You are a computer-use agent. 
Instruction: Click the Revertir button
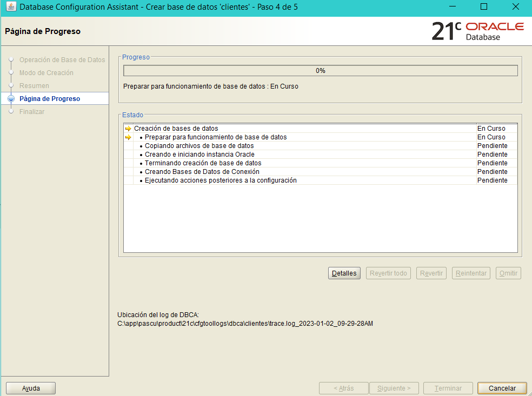pos(431,273)
